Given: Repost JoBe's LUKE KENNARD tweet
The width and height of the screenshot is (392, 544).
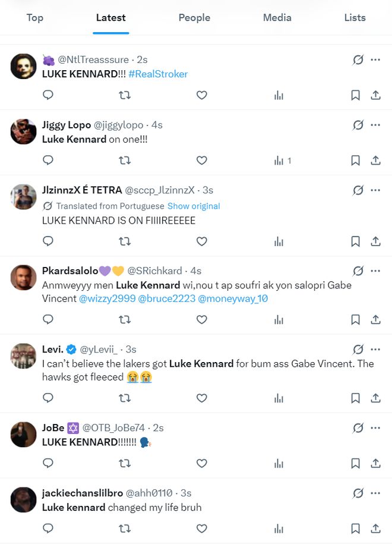Looking at the screenshot, I should click(125, 463).
